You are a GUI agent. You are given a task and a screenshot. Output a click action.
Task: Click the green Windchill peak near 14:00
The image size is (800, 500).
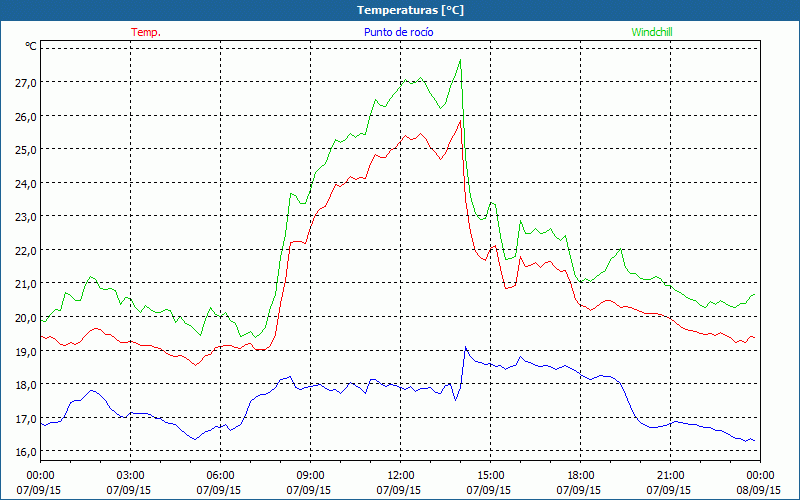pyautogui.click(x=460, y=60)
